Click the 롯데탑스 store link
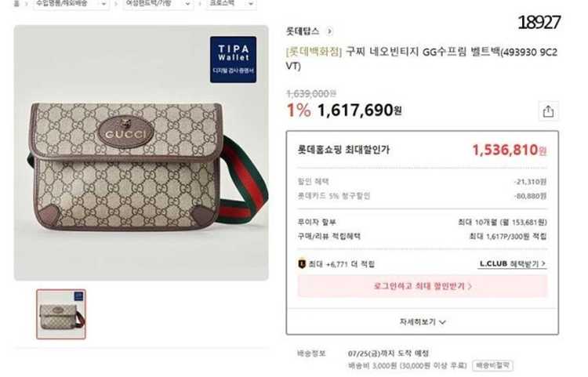588x377 pixels. (x=303, y=31)
